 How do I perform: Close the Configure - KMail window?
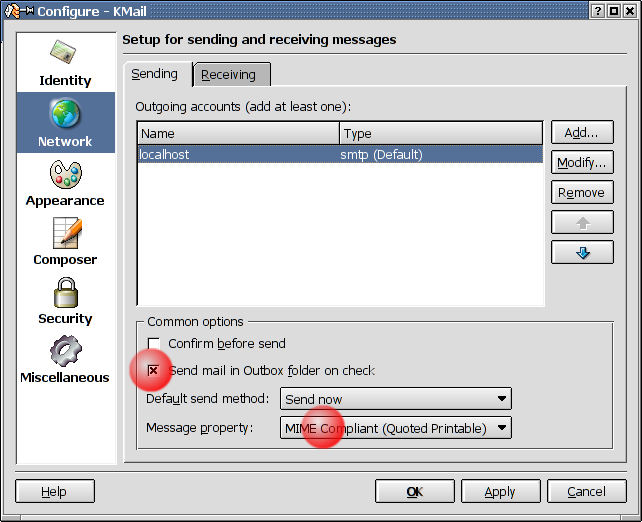(630, 11)
